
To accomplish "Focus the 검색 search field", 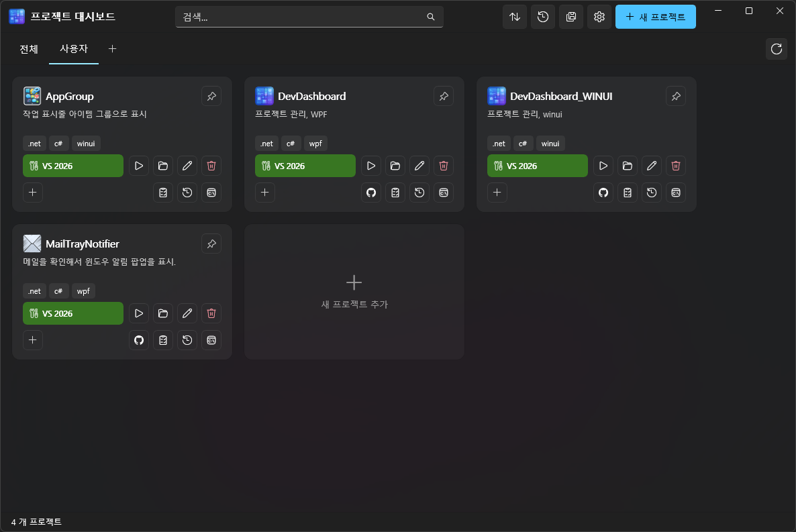I will tap(302, 17).
